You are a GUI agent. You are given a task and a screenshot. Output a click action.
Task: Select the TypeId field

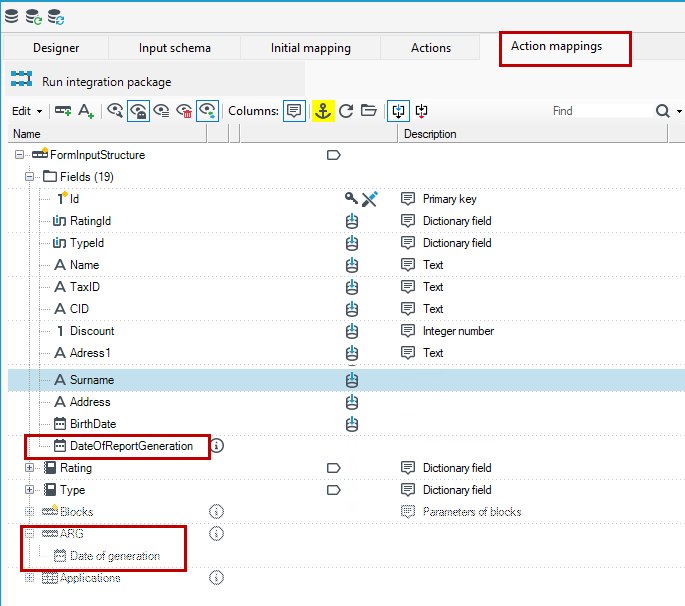[x=87, y=242]
